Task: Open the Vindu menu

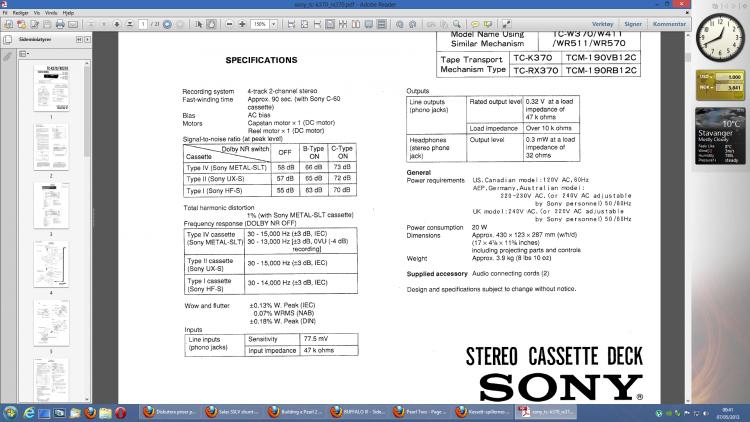Action: pos(51,13)
